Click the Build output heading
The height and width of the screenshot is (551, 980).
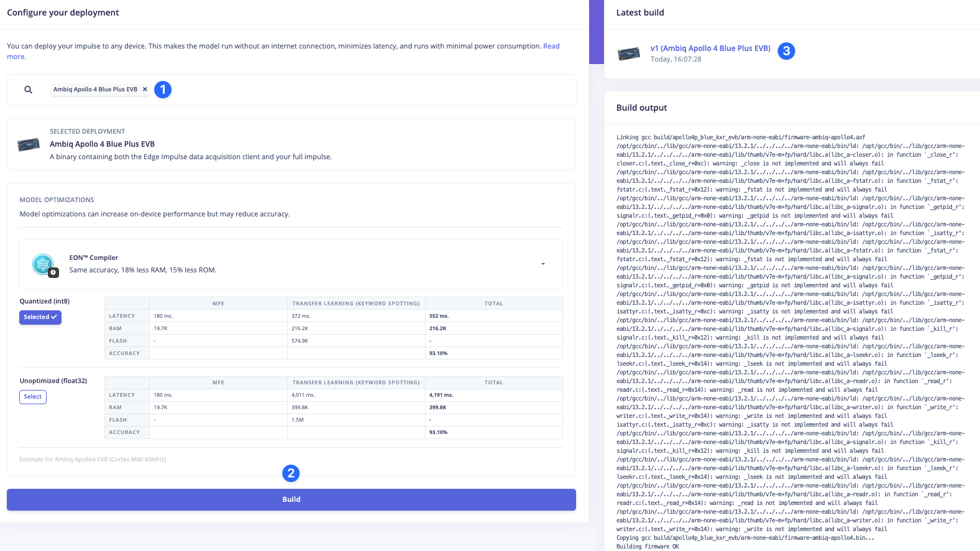click(641, 108)
